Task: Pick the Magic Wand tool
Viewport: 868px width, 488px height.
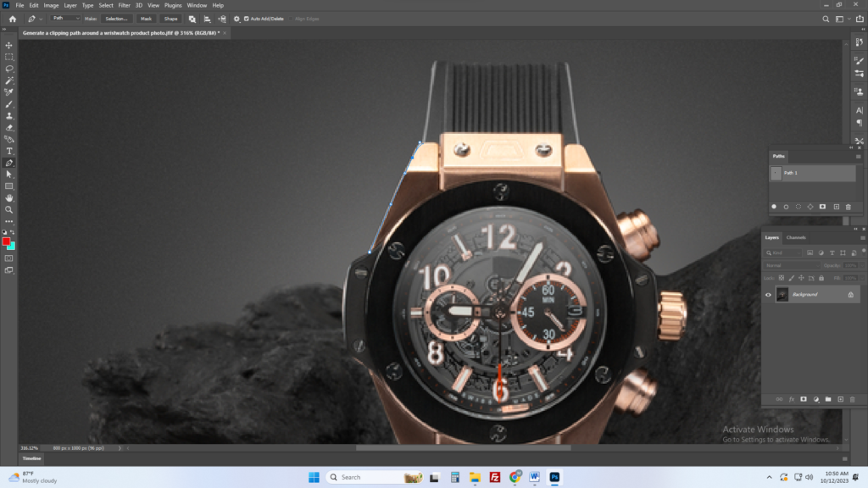Action: (9, 80)
